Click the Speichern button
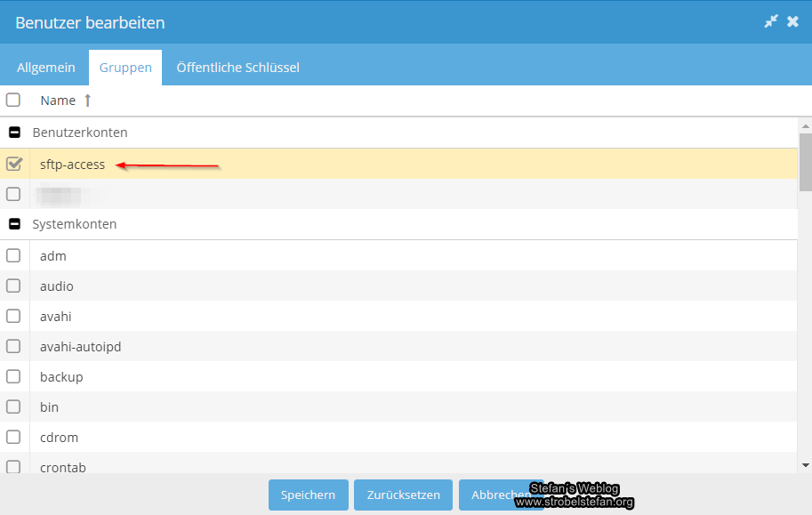The image size is (812, 515). [x=308, y=495]
